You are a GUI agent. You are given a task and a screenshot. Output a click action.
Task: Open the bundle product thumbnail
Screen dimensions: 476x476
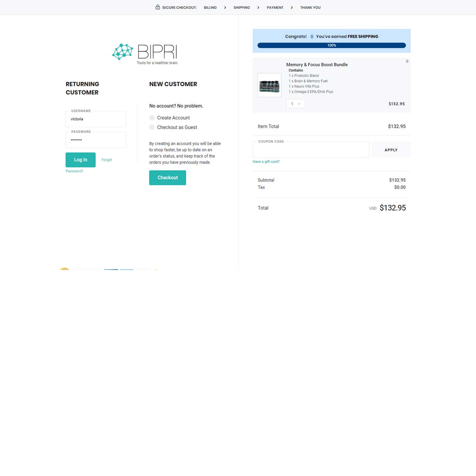tap(270, 85)
